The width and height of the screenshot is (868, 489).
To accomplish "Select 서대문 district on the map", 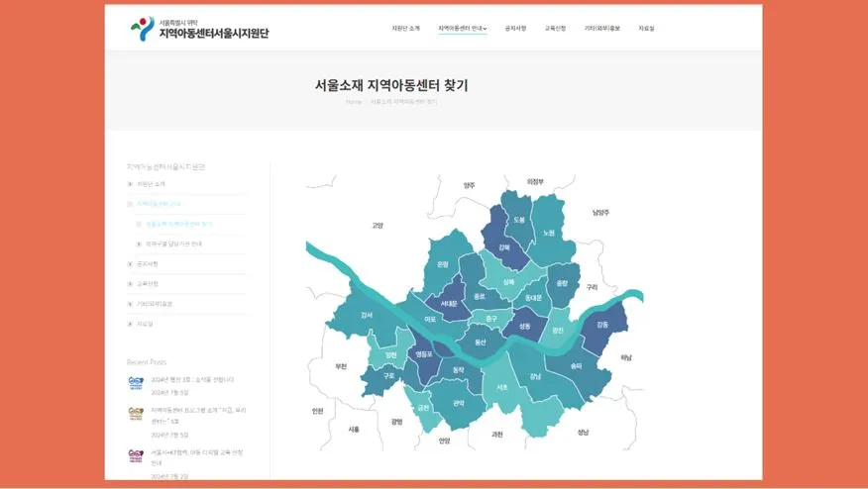I will pyautogui.click(x=449, y=304).
